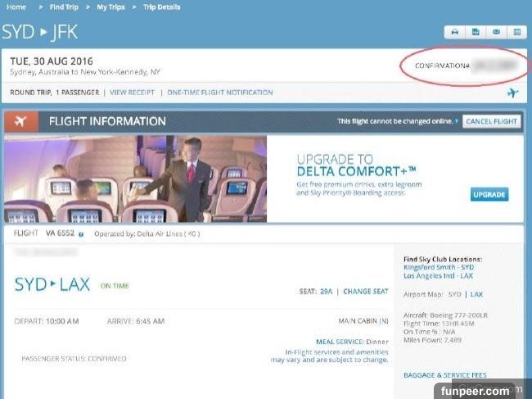Click the info icon beside flight VA 6552
Image resolution: width=532 pixels, height=399 pixels.
82,234
